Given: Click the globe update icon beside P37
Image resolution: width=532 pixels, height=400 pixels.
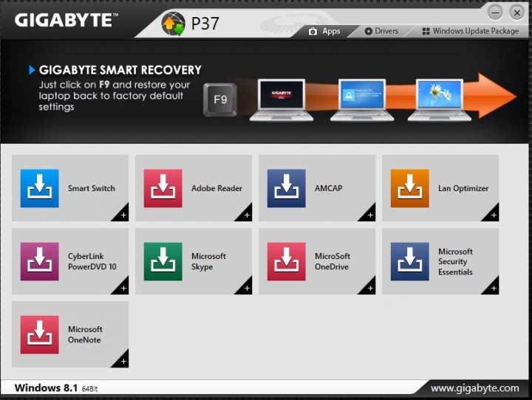Looking at the screenshot, I should tap(174, 24).
